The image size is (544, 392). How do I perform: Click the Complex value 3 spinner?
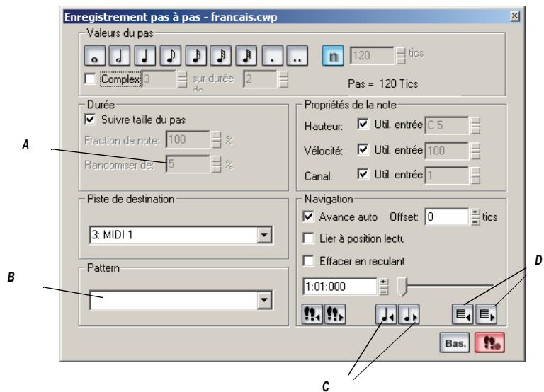tap(182, 79)
